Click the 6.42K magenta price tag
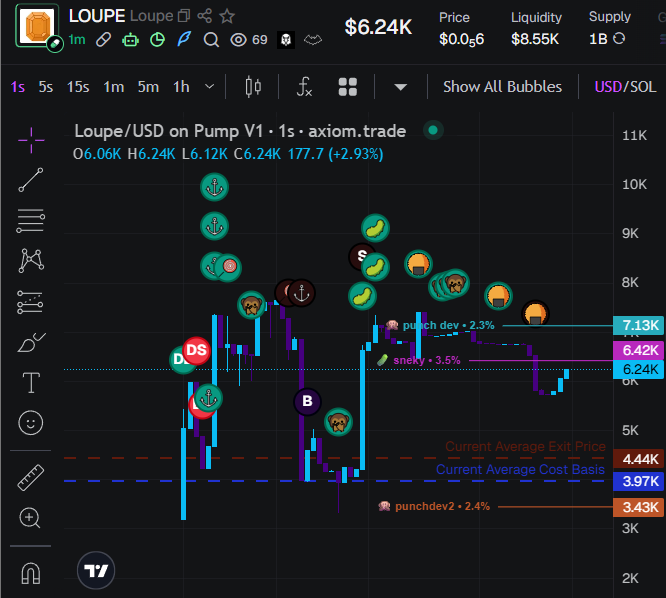 click(x=639, y=350)
